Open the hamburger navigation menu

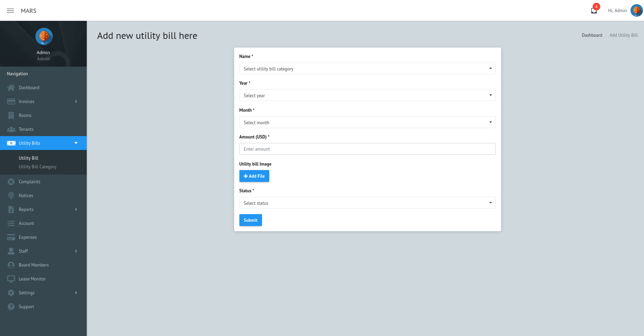coord(10,10)
